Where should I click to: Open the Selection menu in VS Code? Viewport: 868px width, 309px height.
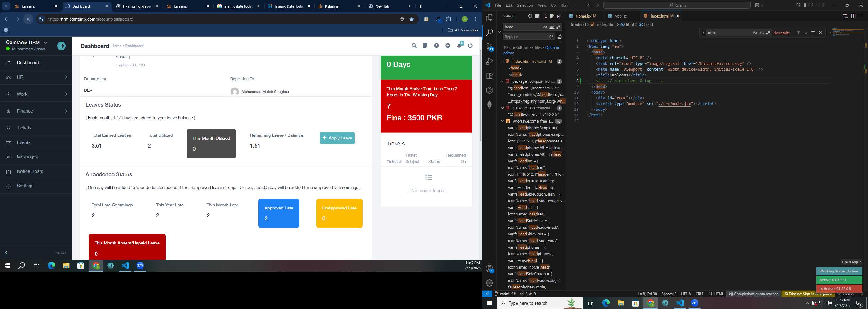(525, 5)
